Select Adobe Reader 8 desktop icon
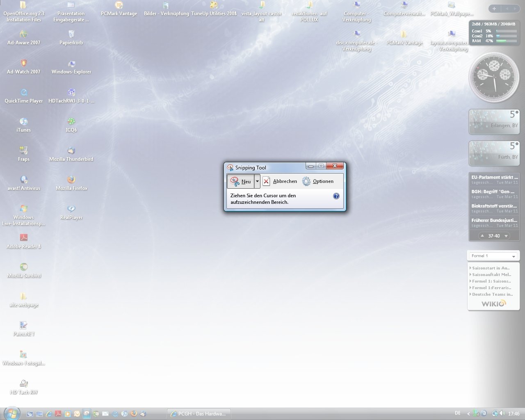 point(24,241)
